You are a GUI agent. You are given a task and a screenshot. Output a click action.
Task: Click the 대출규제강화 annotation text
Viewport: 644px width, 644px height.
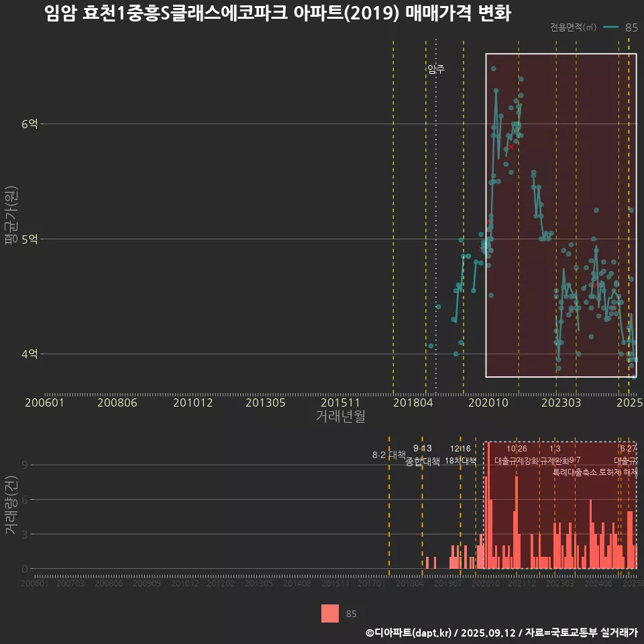(517, 460)
